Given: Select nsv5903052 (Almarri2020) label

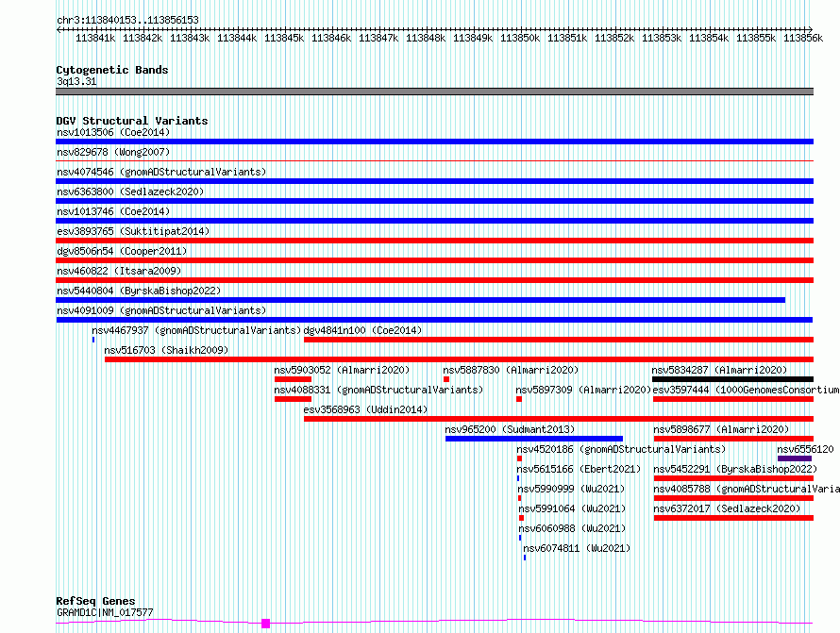Looking at the screenshot, I should [x=342, y=370].
